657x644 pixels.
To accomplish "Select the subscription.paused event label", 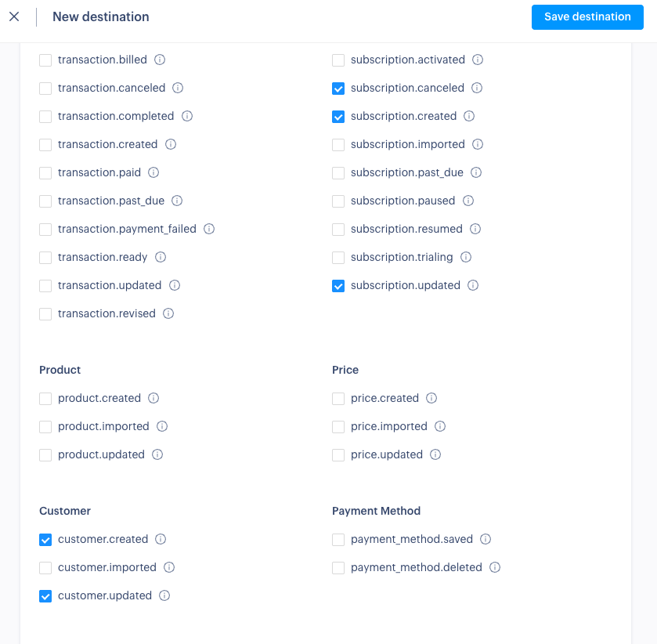I will [x=403, y=201].
